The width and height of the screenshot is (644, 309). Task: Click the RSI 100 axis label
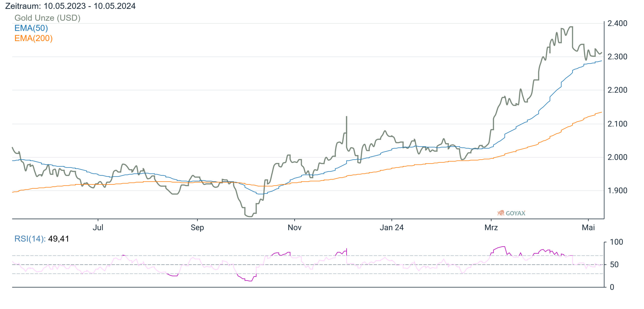tap(616, 242)
